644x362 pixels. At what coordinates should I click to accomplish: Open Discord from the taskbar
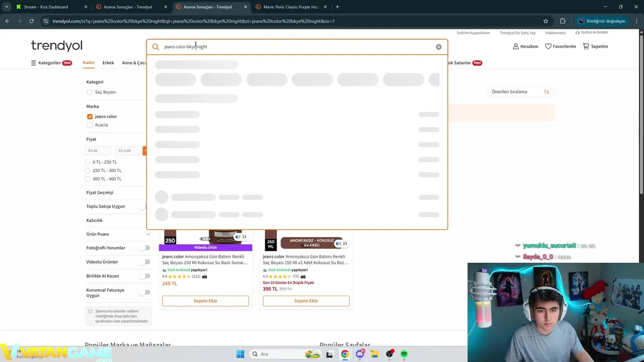pyautogui.click(x=360, y=354)
